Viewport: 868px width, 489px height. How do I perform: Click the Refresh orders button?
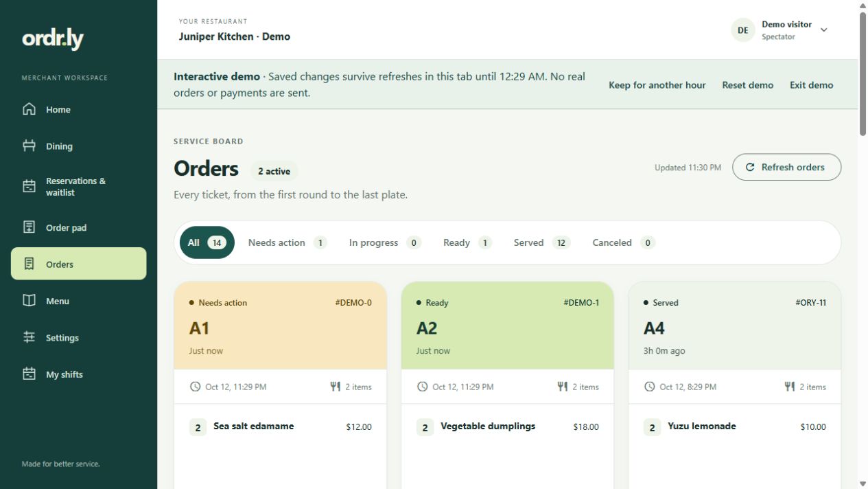[786, 167]
